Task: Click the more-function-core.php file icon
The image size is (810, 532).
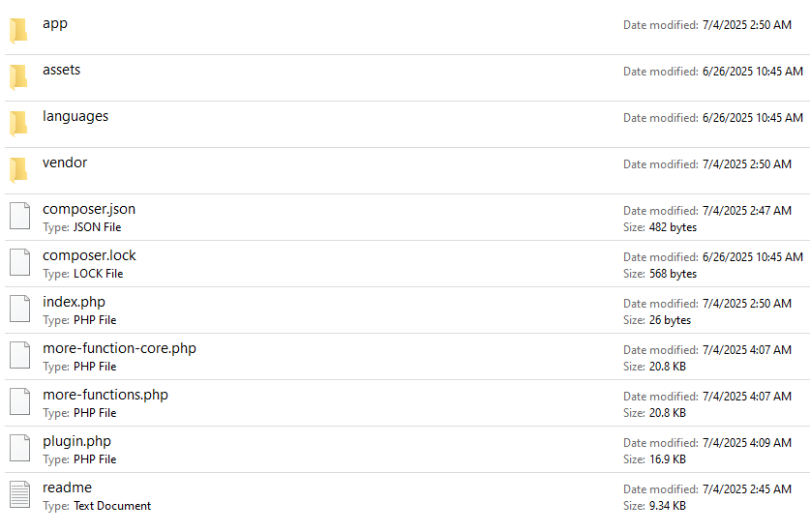Action: pos(19,355)
